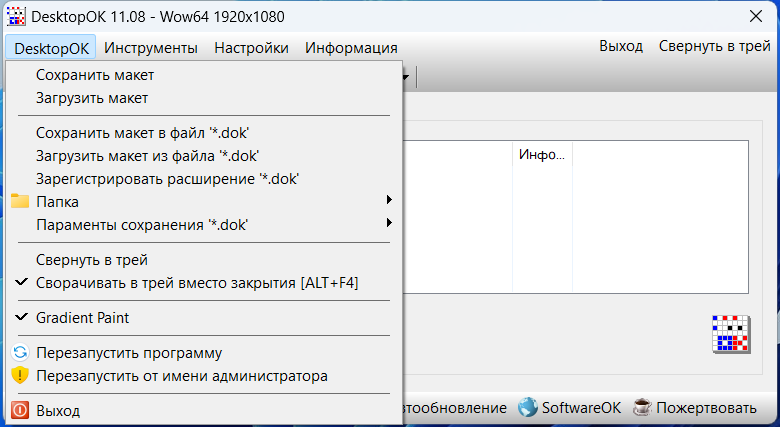
Task: Click the DesktopOK app icon in title bar
Action: (16, 16)
